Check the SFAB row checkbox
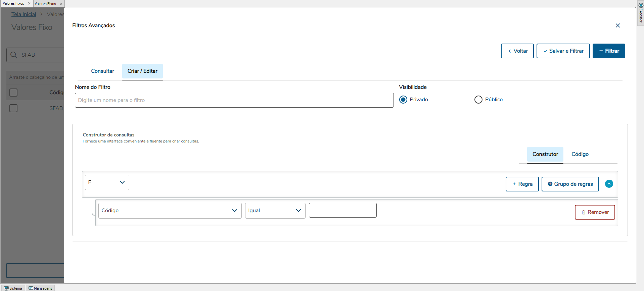644x291 pixels. pyautogui.click(x=13, y=108)
